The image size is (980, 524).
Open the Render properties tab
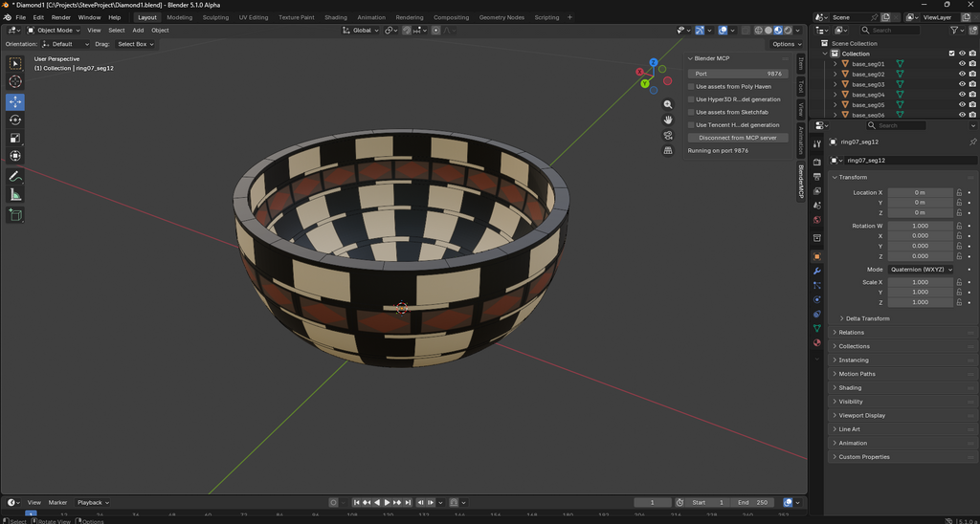[817, 162]
